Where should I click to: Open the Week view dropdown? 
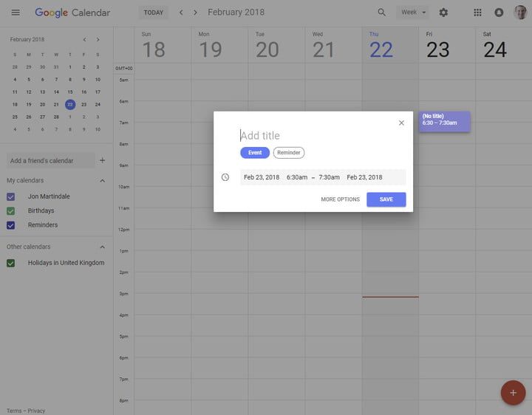[x=413, y=13]
